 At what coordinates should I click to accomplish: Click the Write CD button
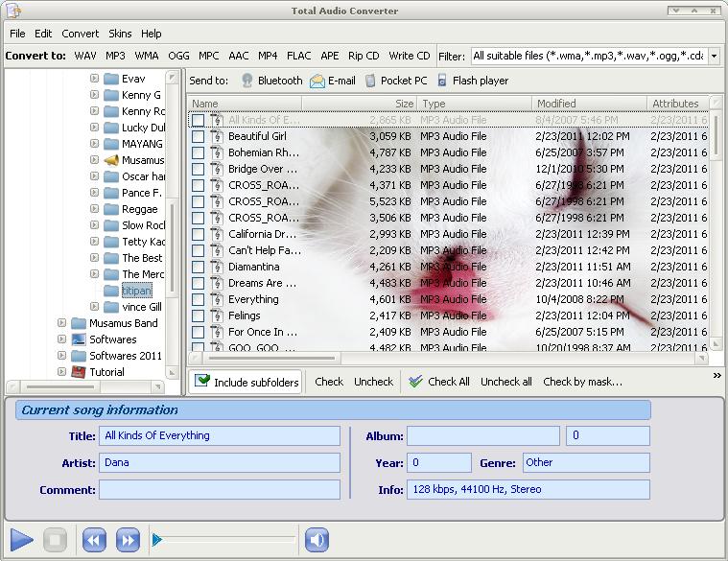click(x=410, y=56)
